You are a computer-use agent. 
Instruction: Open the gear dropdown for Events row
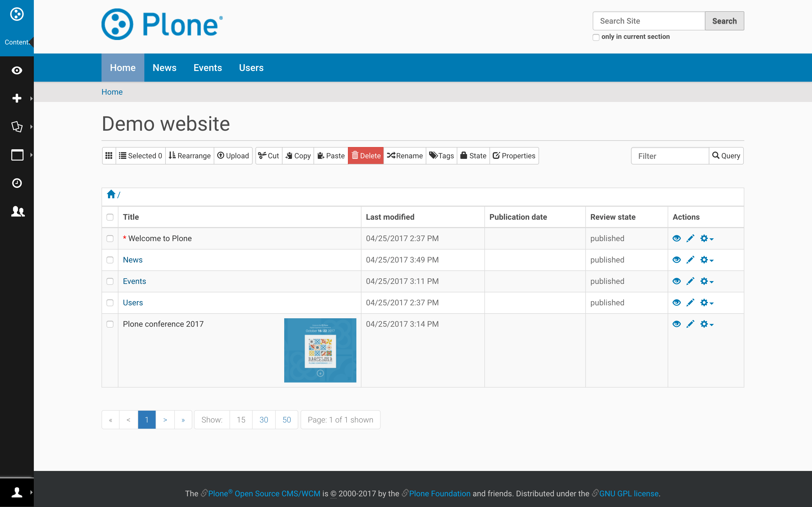(x=706, y=281)
